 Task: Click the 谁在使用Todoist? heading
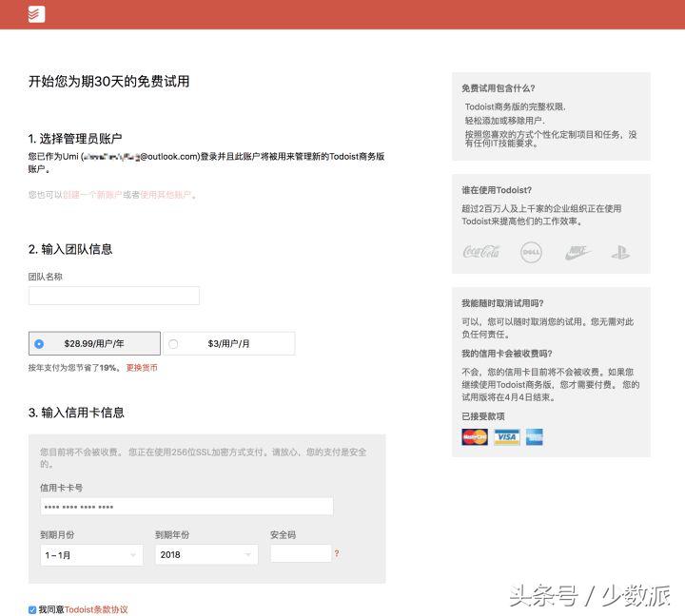(497, 190)
